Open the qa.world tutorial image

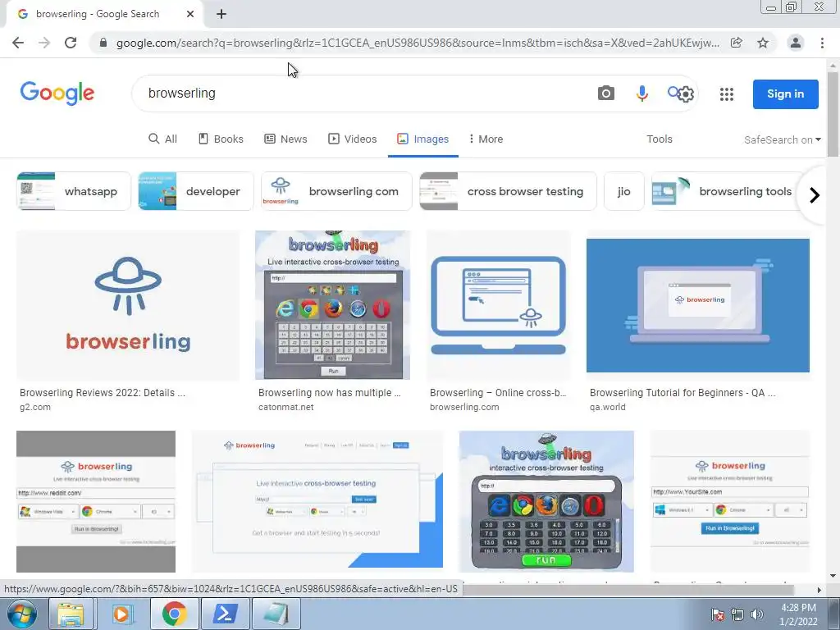pyautogui.click(x=698, y=305)
